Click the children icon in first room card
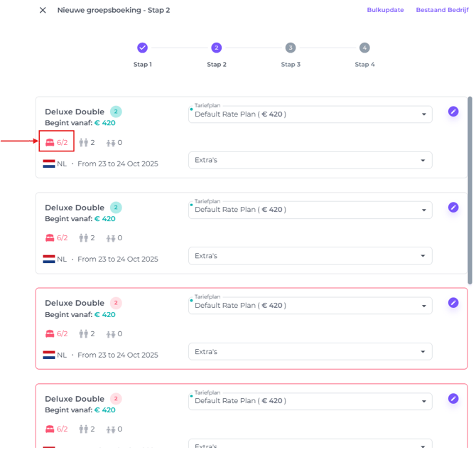Screen dimensions: 476x450 pos(110,142)
